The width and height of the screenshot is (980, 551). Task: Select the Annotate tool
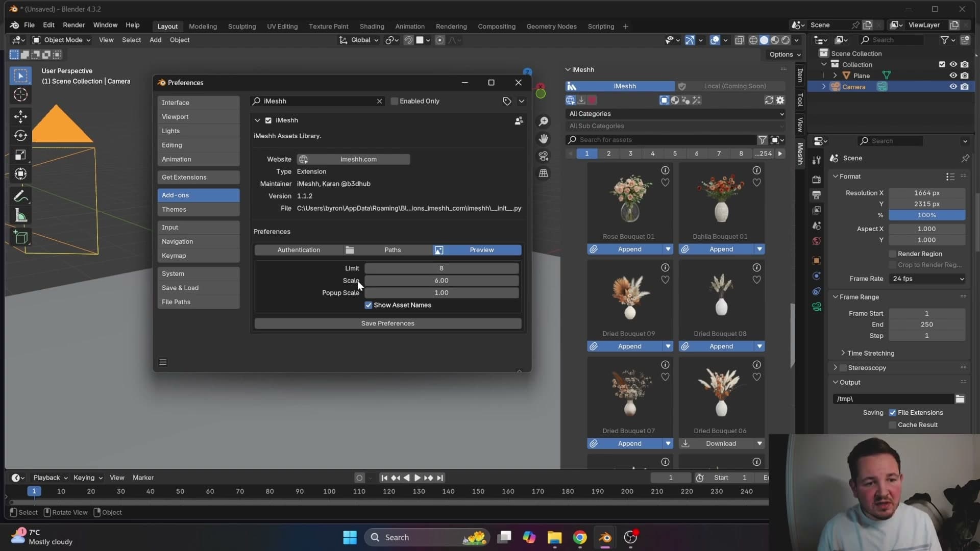[x=21, y=196]
